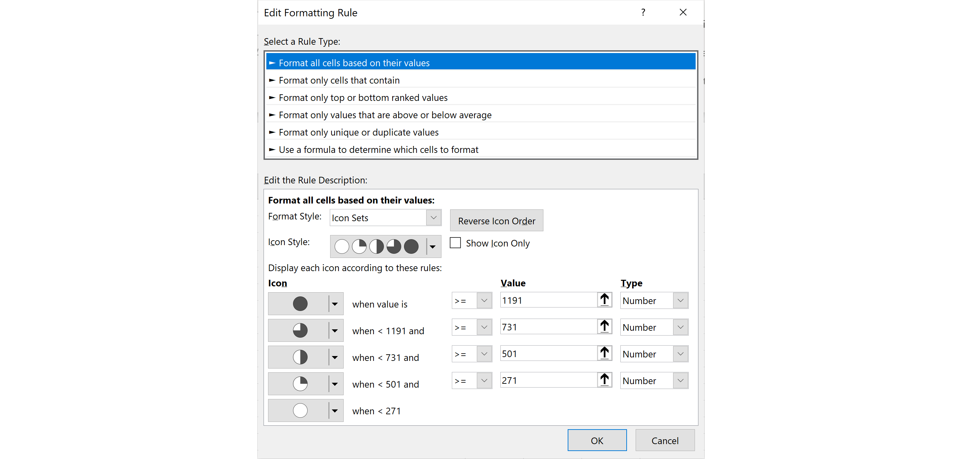Click the range selector arrow beside value 501
This screenshot has width=980, height=459.
click(x=604, y=353)
